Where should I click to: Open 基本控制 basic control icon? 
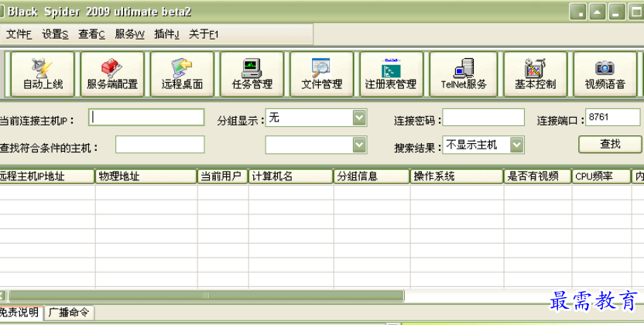[x=535, y=74]
